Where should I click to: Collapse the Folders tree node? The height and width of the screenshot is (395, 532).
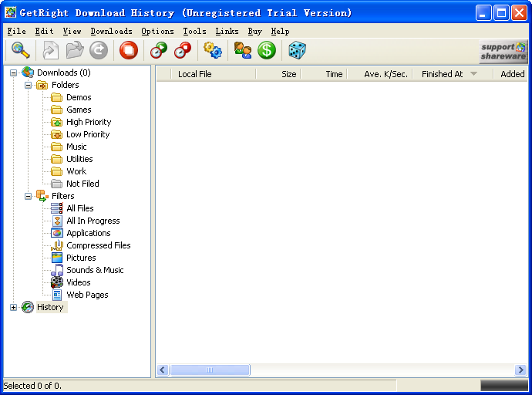tap(29, 85)
